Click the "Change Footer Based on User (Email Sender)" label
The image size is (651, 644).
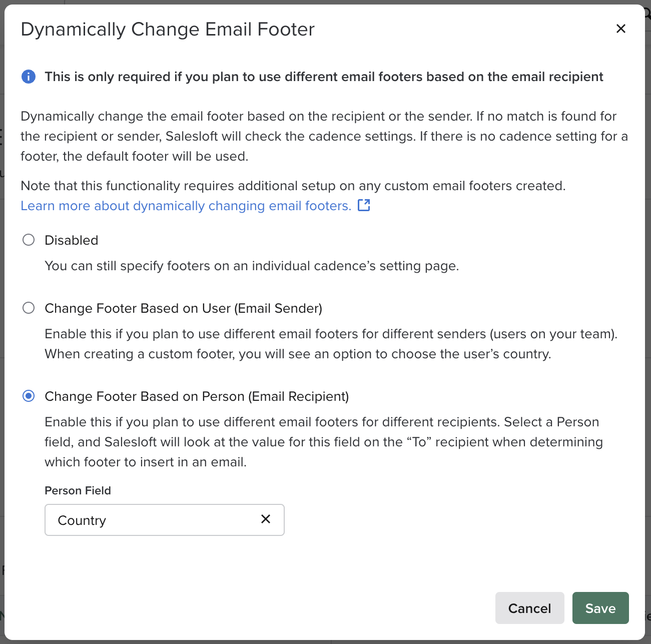coord(183,308)
